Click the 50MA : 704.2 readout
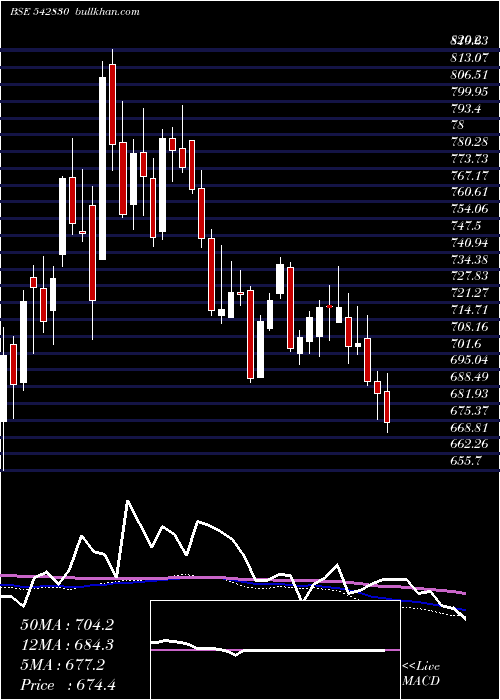500x700 pixels. tap(67, 625)
